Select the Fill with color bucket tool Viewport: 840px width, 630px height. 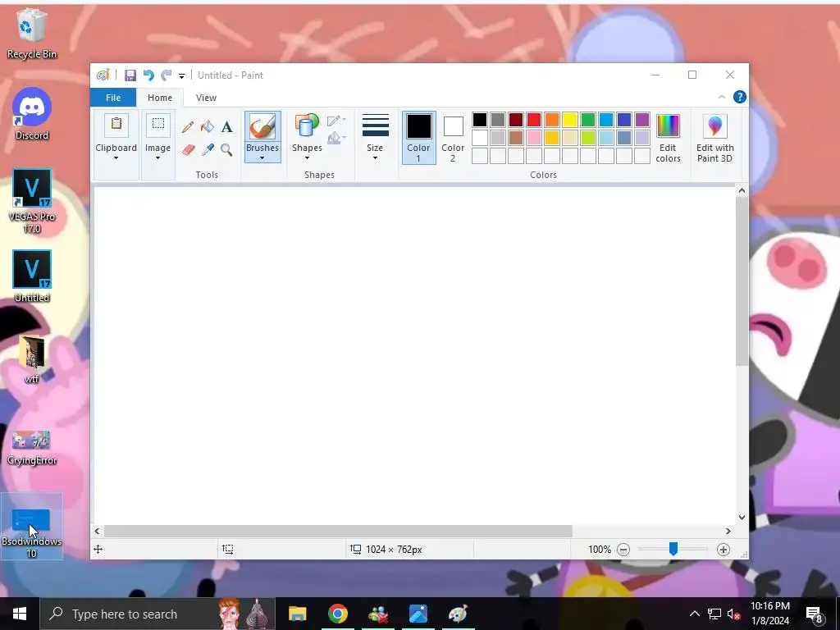tap(208, 127)
